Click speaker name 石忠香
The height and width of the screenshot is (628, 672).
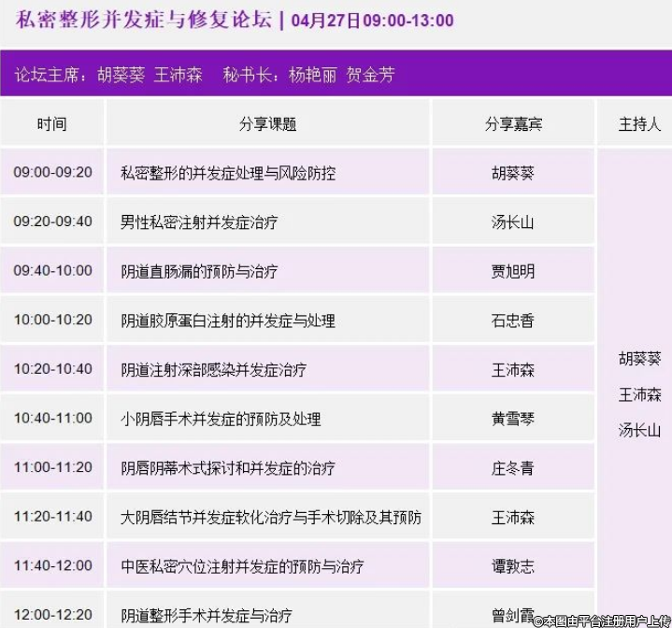(x=513, y=321)
